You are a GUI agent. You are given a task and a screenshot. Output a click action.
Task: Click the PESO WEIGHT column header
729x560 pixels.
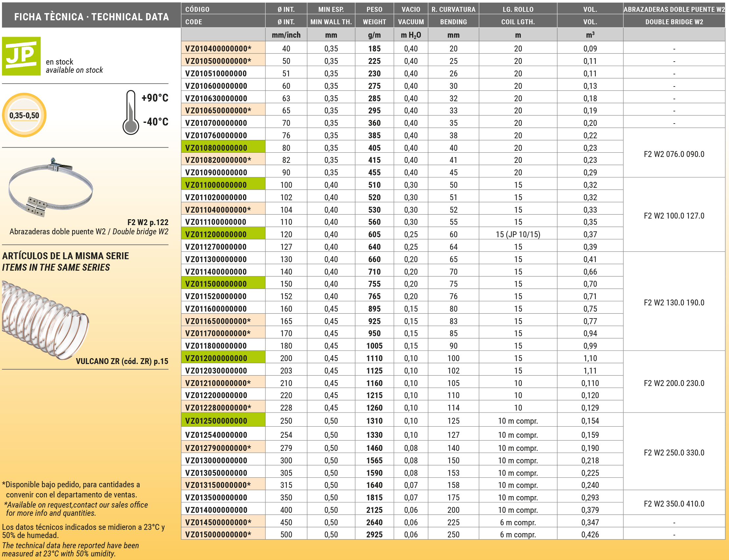point(374,15)
